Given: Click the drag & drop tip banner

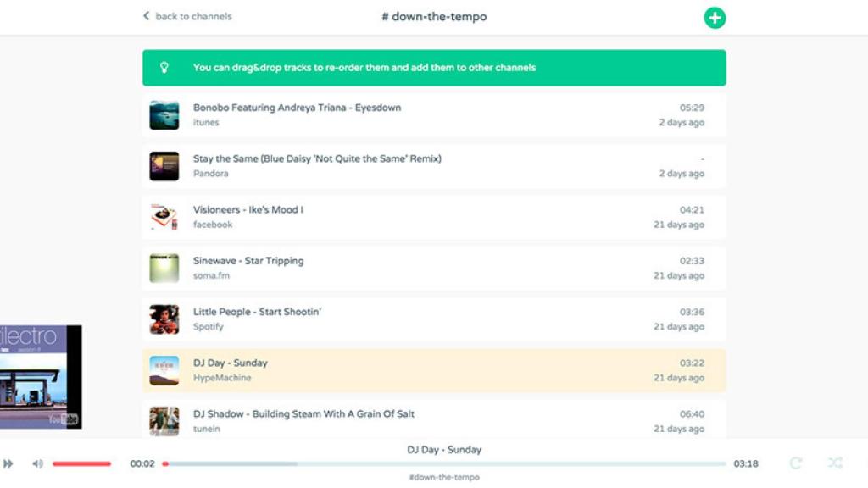Looking at the screenshot, I should pyautogui.click(x=434, y=68).
